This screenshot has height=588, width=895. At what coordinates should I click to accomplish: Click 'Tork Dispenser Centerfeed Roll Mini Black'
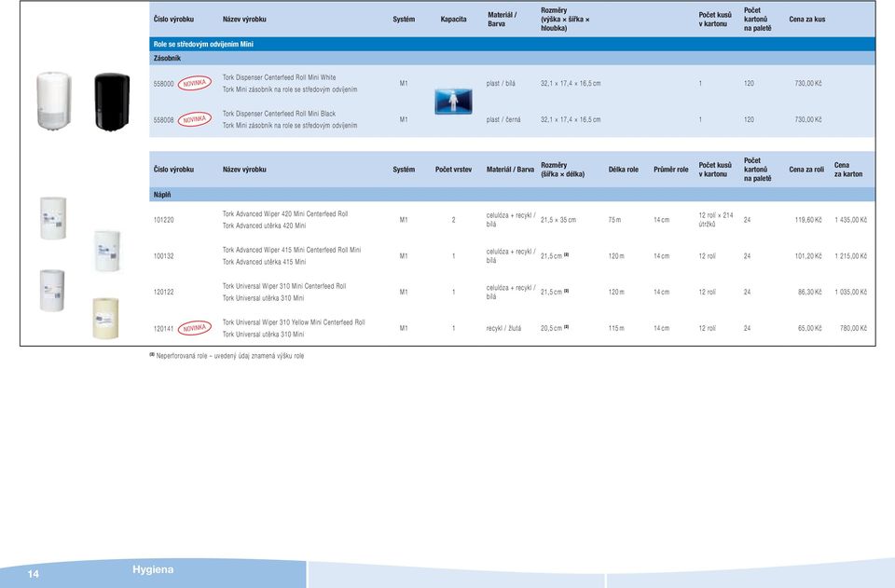(x=279, y=114)
